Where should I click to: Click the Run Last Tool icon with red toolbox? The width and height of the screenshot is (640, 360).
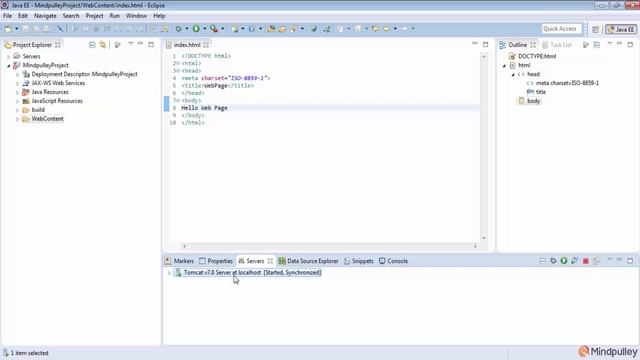[x=214, y=29]
